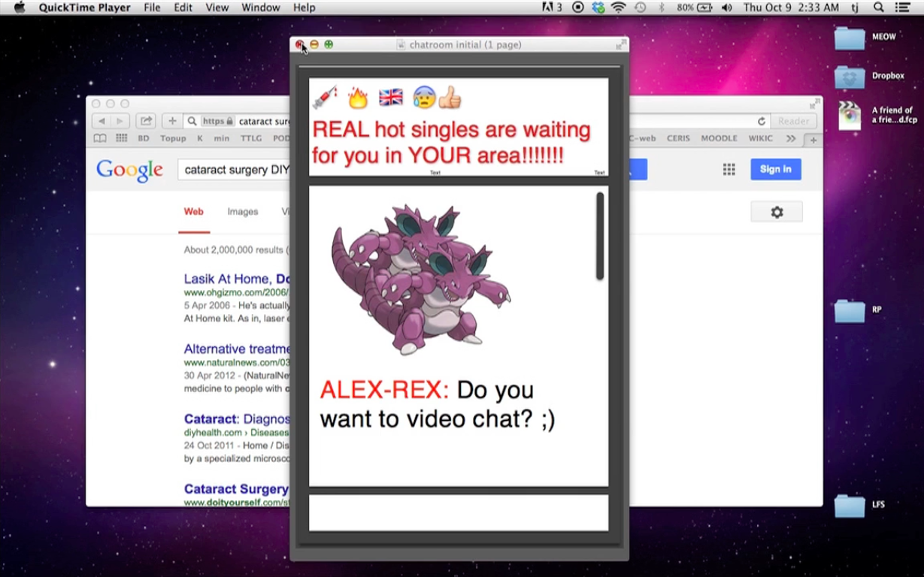Open the QuickTime Player menu
This screenshot has height=577, width=924.
pos(85,8)
